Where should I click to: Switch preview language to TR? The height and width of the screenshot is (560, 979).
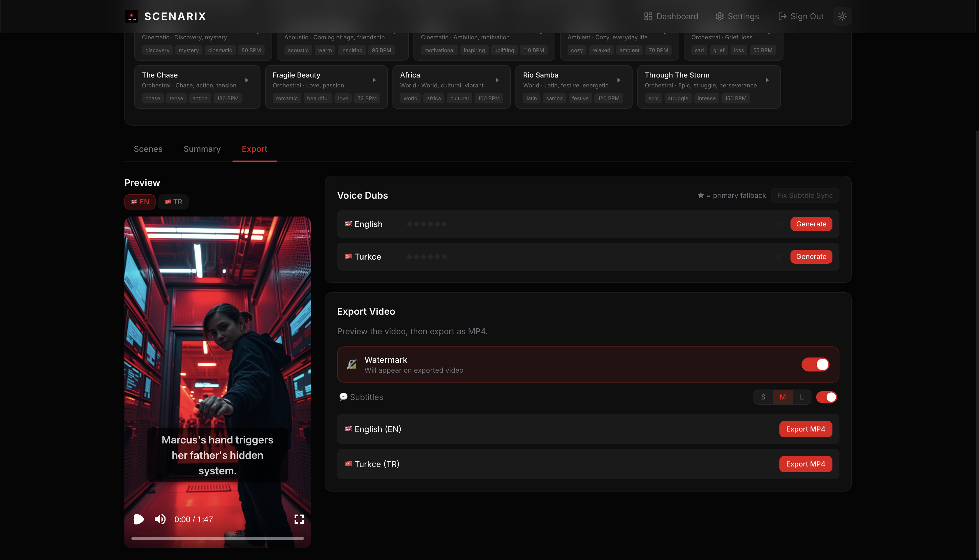173,202
